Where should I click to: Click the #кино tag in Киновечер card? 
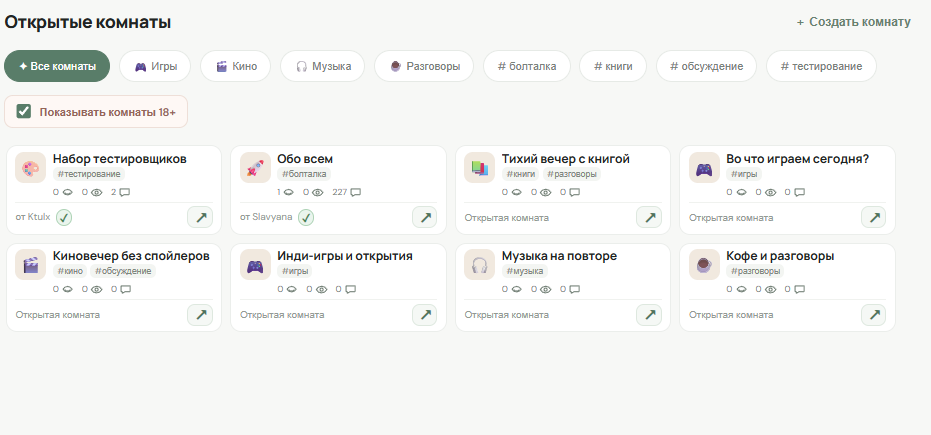pos(70,271)
